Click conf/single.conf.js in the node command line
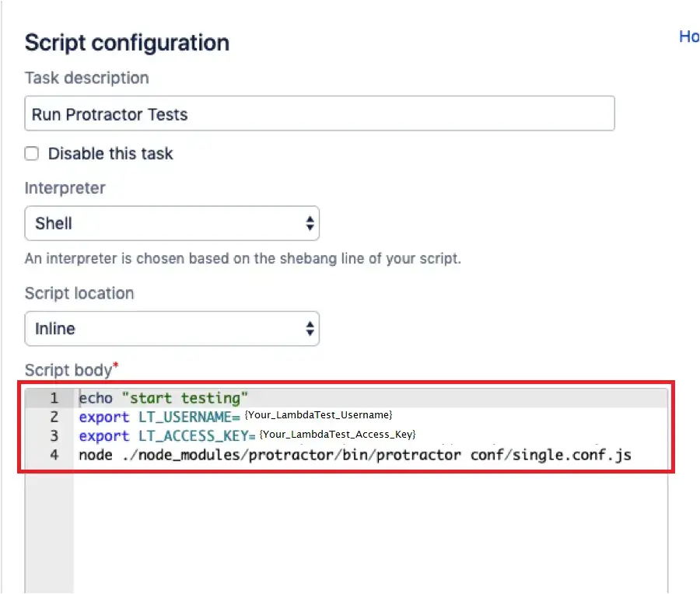 tap(551, 455)
